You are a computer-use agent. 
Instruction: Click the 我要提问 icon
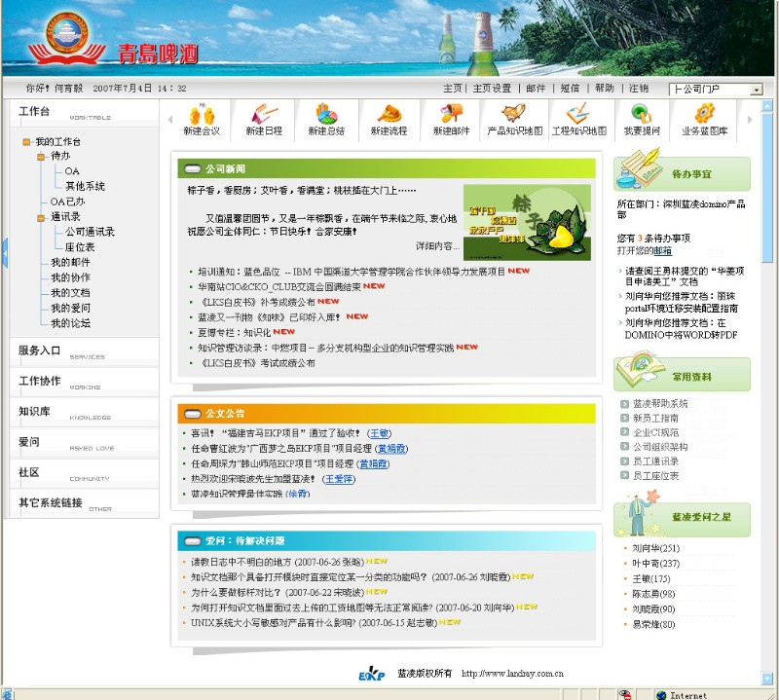[642, 114]
